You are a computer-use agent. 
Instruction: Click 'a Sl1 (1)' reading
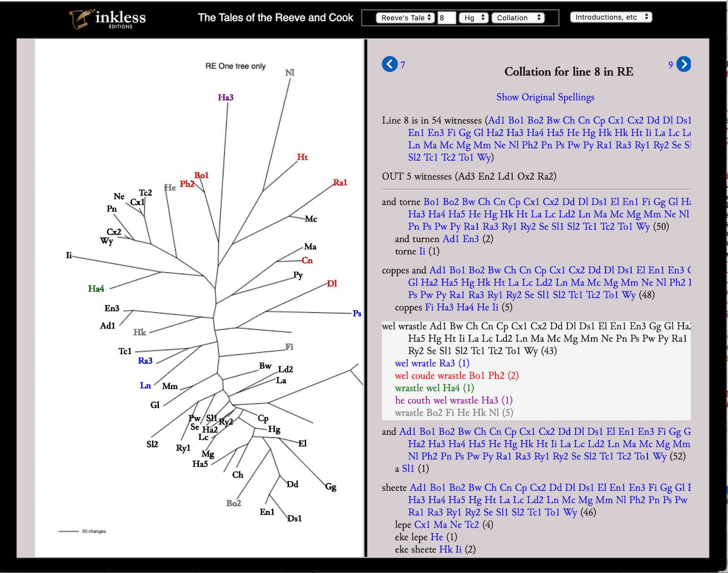[x=412, y=468]
